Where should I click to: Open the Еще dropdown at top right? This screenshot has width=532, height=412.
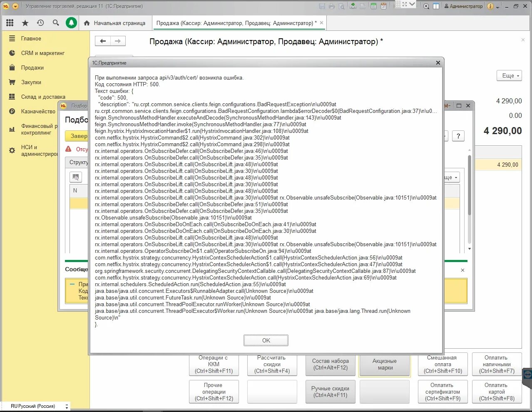(x=509, y=75)
